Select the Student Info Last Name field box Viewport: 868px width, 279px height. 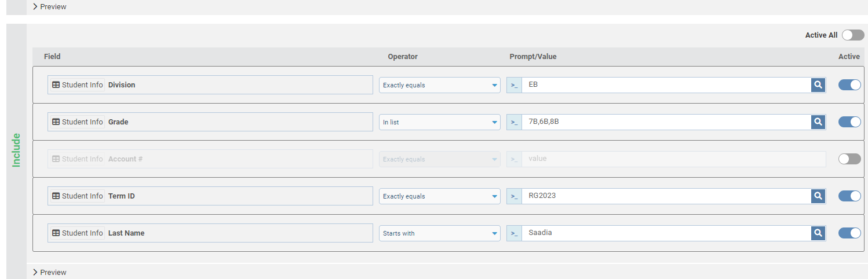210,233
